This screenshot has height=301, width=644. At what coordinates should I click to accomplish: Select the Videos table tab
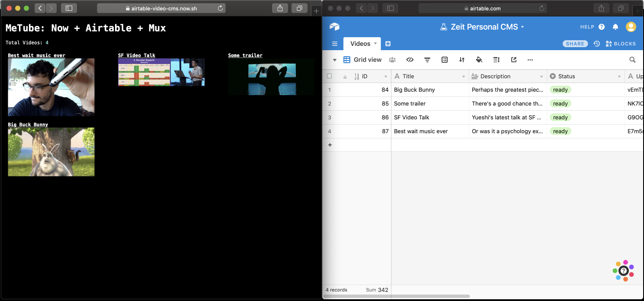click(x=360, y=44)
